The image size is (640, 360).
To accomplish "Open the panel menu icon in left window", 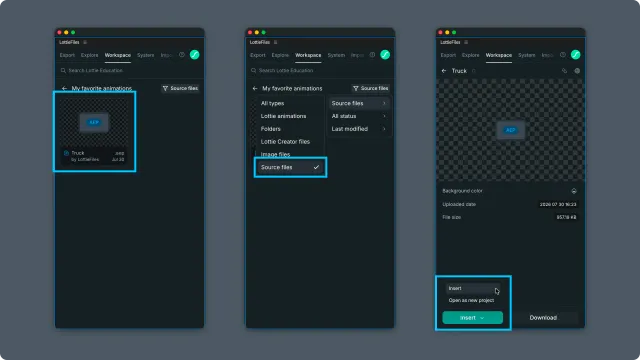I will (85, 42).
